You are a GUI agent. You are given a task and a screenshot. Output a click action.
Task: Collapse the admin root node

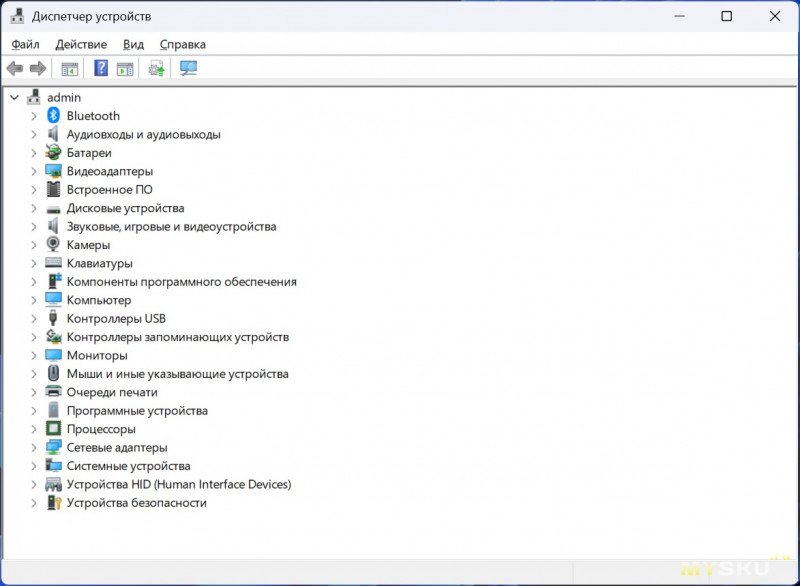click(x=14, y=98)
